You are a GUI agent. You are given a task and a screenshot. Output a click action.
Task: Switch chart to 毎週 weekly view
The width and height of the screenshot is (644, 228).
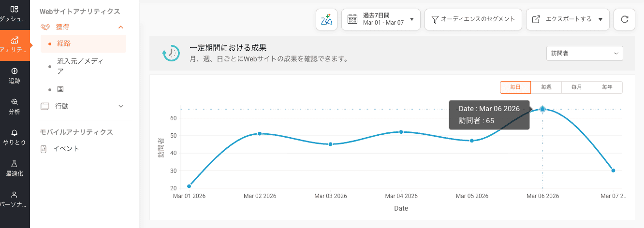point(546,87)
